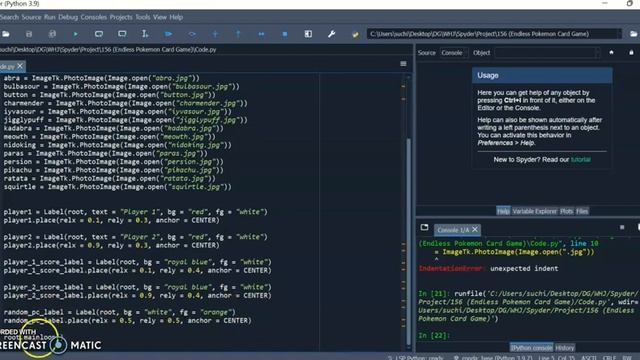The image size is (640, 360).
Task: Click the 'unexpected indent' error message
Action: [524, 269]
